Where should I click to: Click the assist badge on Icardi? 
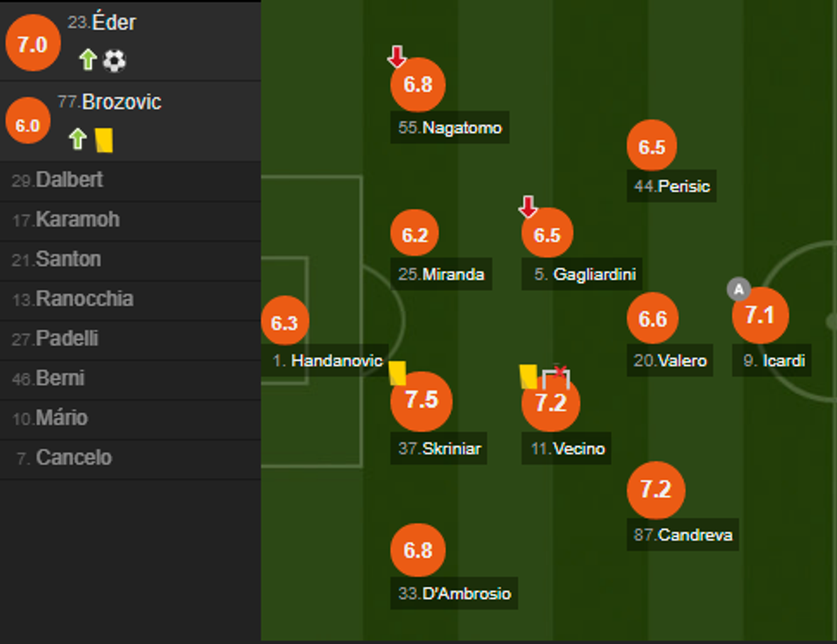point(738,289)
